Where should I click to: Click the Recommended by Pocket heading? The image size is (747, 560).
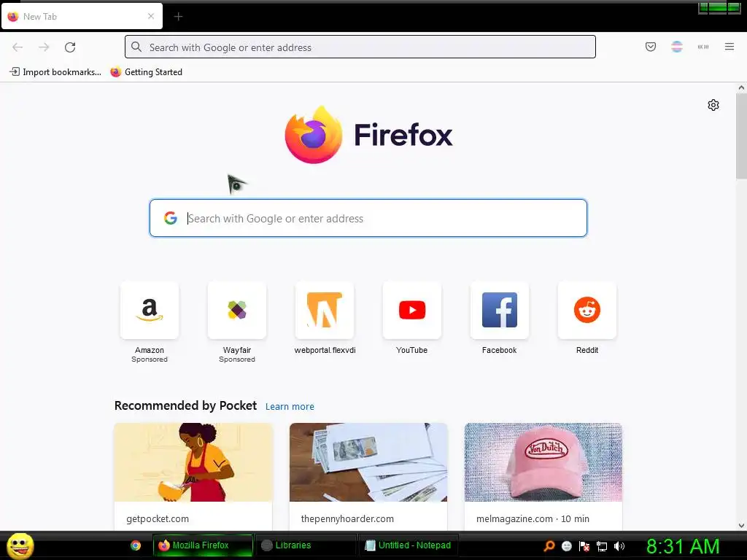(x=185, y=405)
